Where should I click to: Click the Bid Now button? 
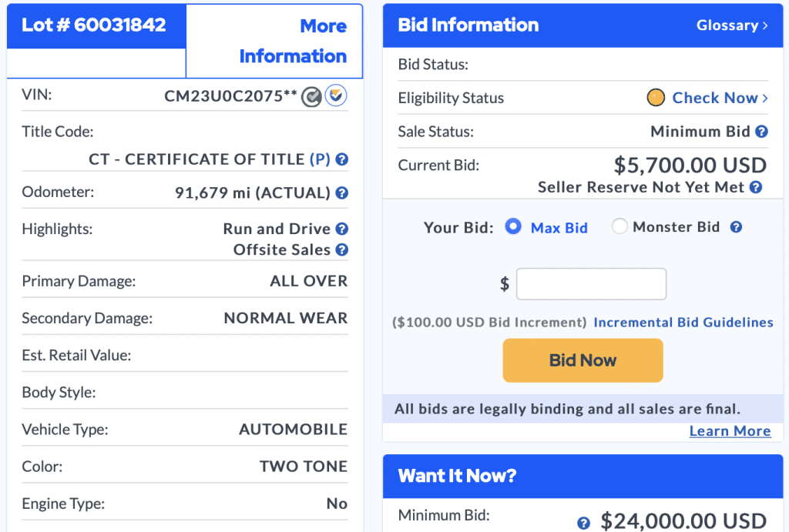coord(583,360)
